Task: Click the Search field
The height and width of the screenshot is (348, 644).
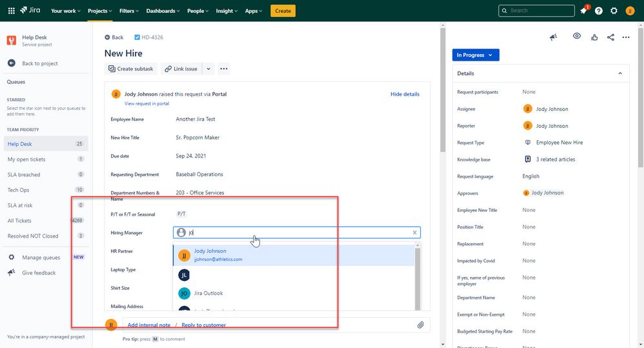Action: coord(536,11)
